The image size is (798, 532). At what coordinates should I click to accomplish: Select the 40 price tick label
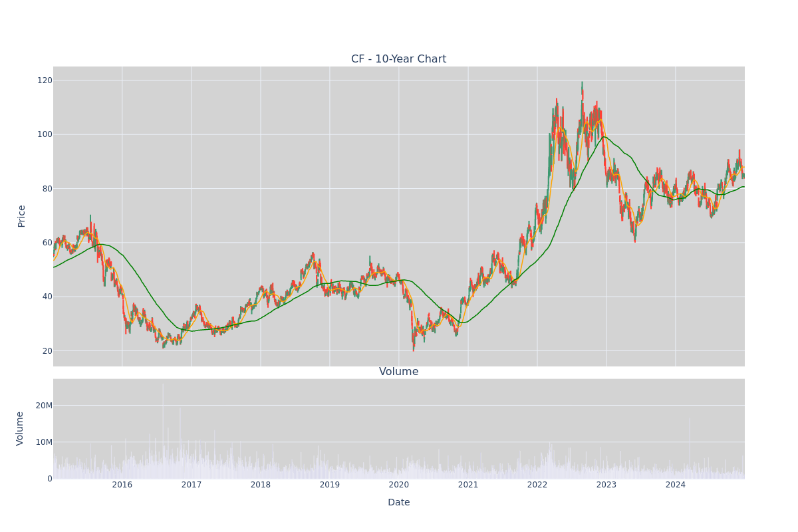click(47, 297)
